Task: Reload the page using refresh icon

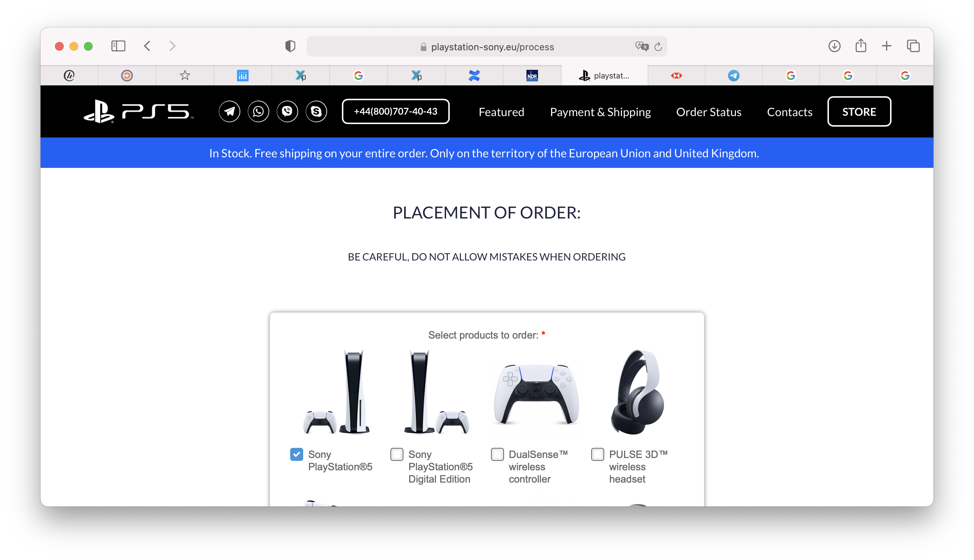Action: coord(658,47)
